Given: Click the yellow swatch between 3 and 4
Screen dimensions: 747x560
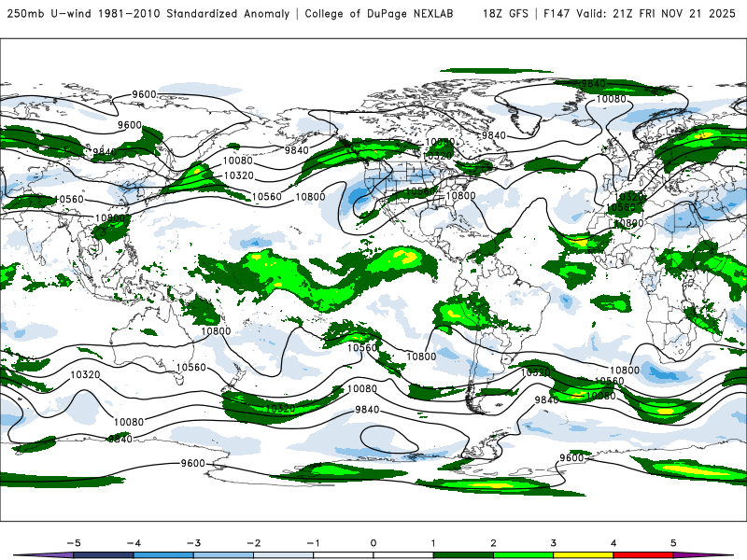Looking at the screenshot, I should pos(584,555).
